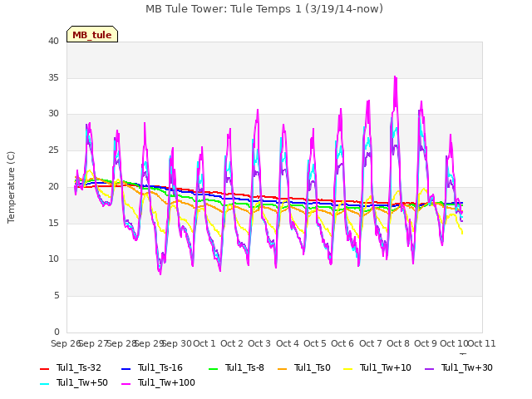The height and width of the screenshot is (399, 532).
Task: Click the 35 y-axis tick label
Action: coord(53,77)
